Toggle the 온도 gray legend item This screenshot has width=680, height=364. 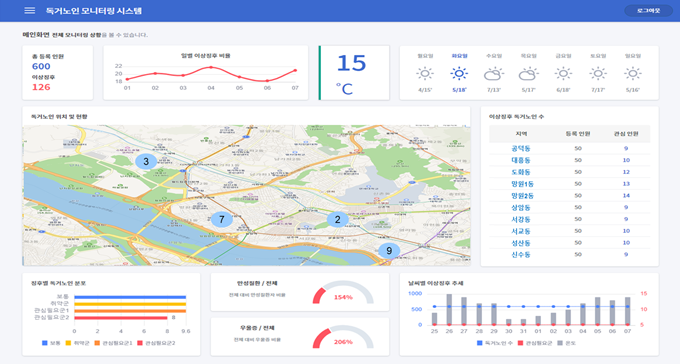click(566, 343)
